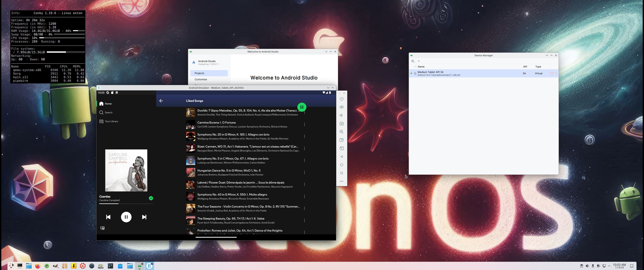Open the clock showing 10:03 AM
The width and height of the screenshot is (644, 270).
pos(619,266)
